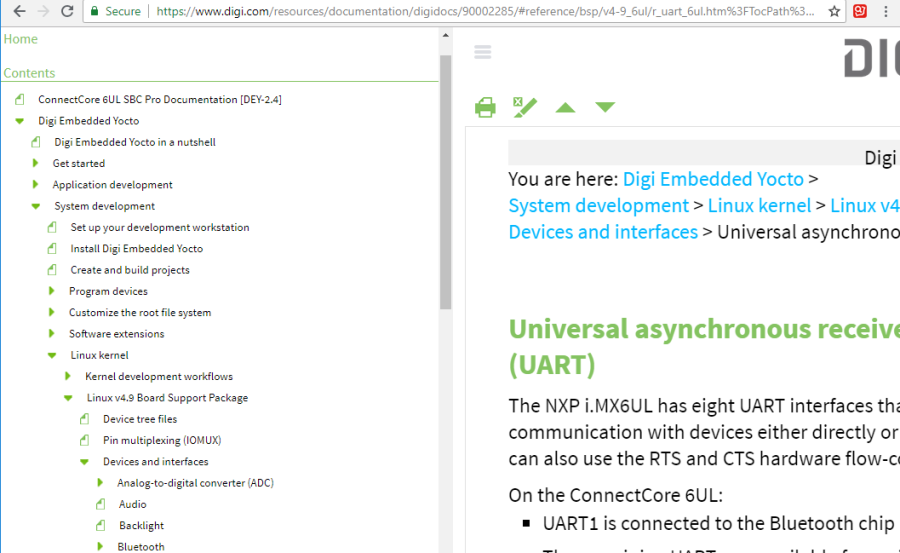Open the Backlight topic

[x=141, y=525]
